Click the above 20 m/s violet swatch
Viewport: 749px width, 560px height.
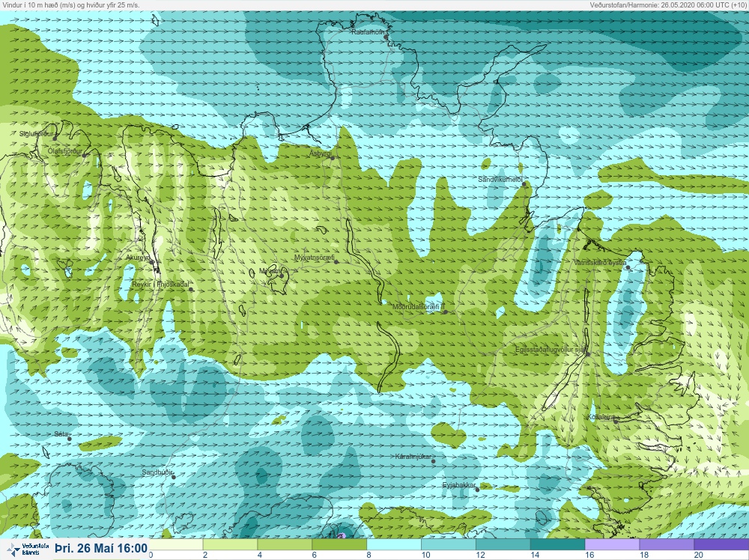point(721,544)
